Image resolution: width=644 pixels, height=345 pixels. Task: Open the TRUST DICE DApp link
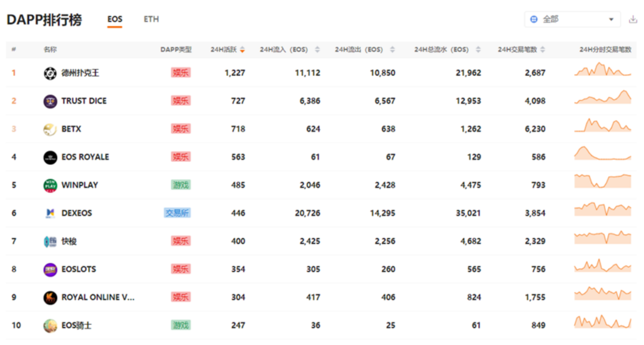pos(84,101)
